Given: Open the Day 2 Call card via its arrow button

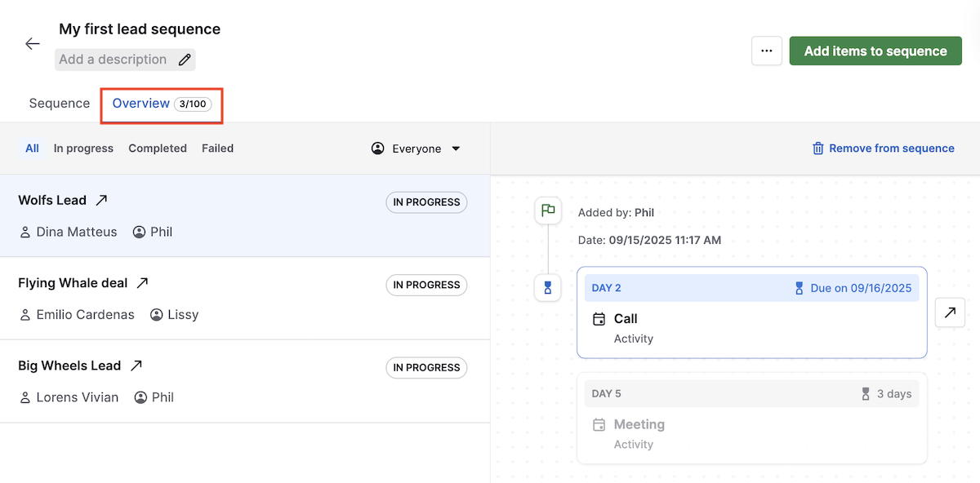Looking at the screenshot, I should (950, 312).
